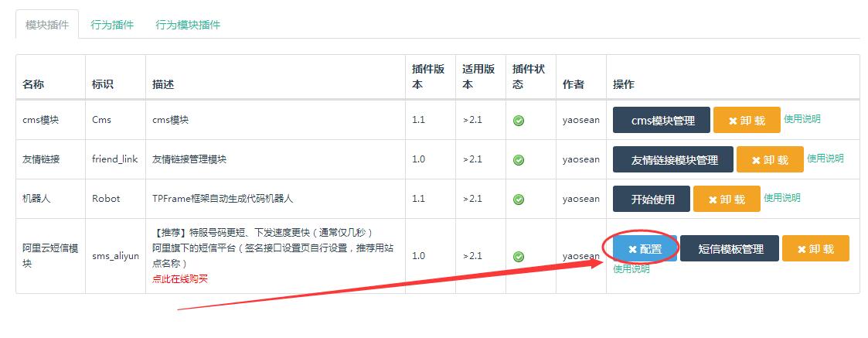868x338 pixels.
Task: Click green status icon for cms模块 row
Action: point(518,120)
